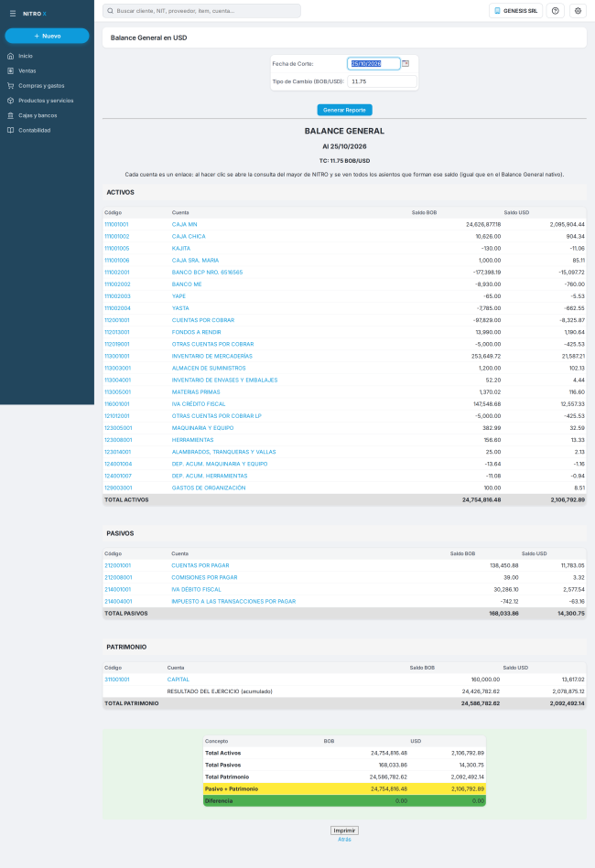Open INVENTARIO DE MERCADERÍAS link
The height and width of the screenshot is (868, 595).
click(211, 357)
